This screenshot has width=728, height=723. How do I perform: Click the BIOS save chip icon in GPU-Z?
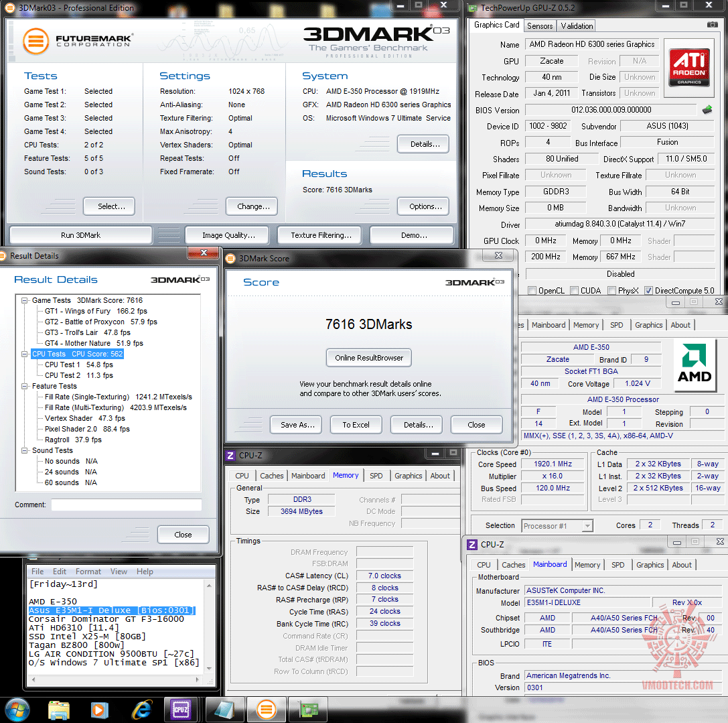707,110
